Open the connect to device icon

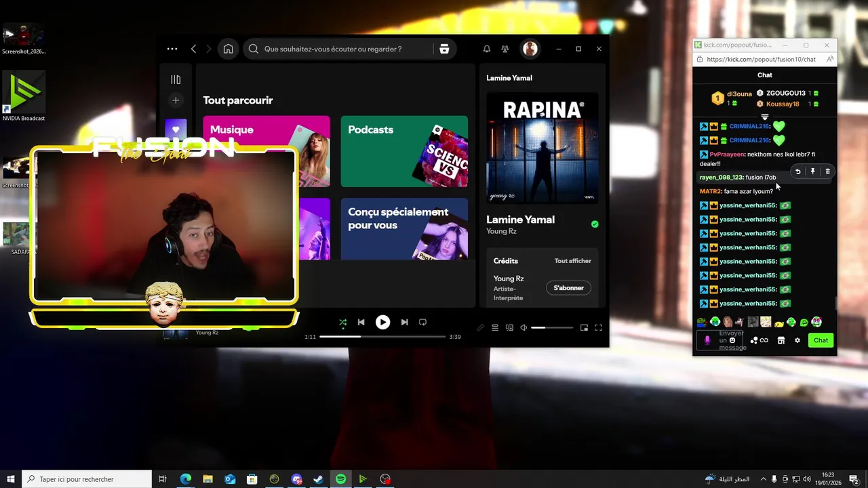coord(509,328)
